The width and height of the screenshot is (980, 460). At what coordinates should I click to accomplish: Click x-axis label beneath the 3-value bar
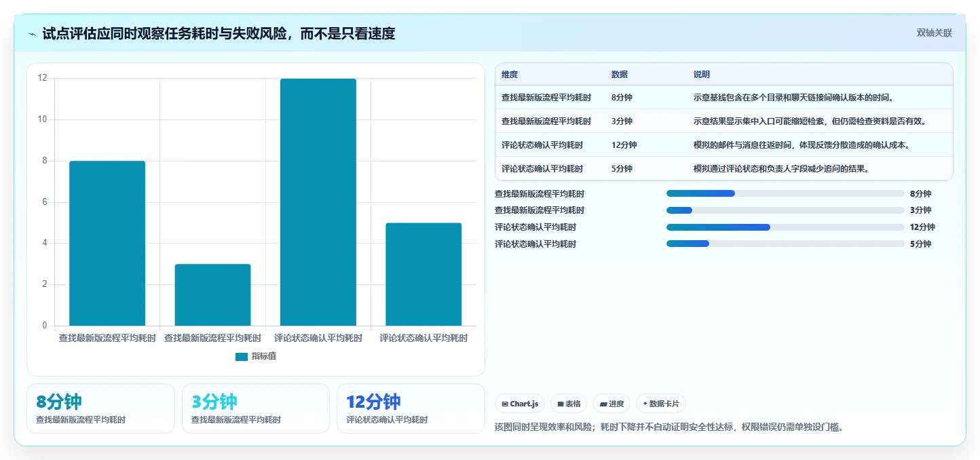coord(212,338)
